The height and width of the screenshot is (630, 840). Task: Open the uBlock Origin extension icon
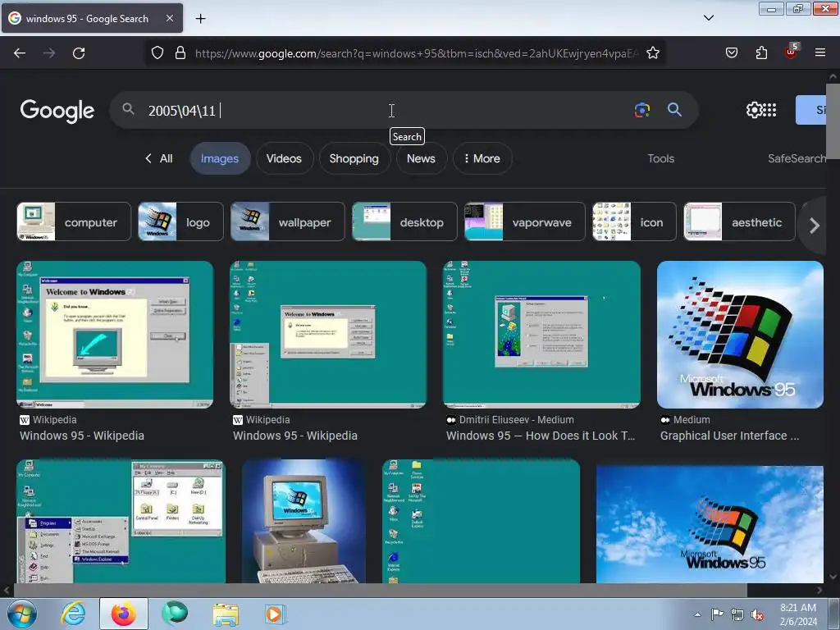tap(791, 52)
